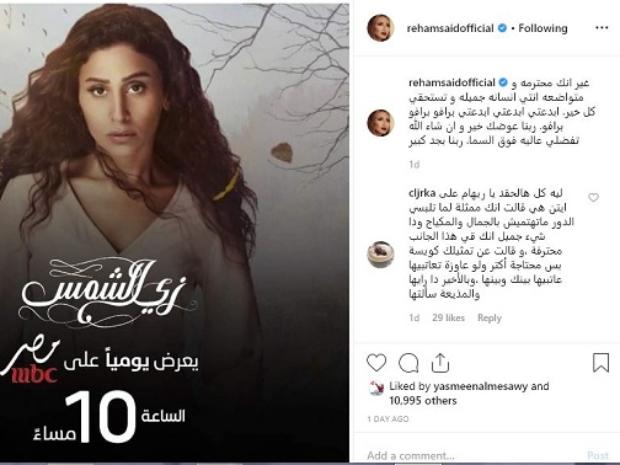The width and height of the screenshot is (620, 465).
Task: Toggle the Following button
Action: (x=542, y=28)
